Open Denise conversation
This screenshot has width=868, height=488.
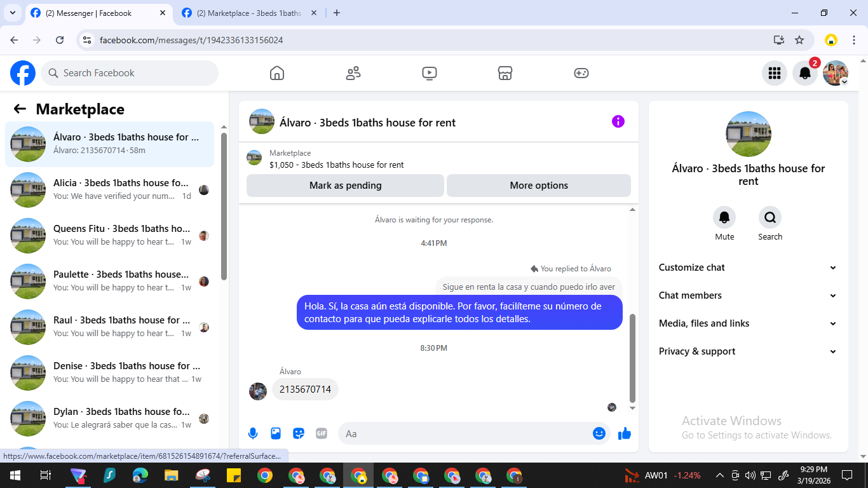coord(110,373)
